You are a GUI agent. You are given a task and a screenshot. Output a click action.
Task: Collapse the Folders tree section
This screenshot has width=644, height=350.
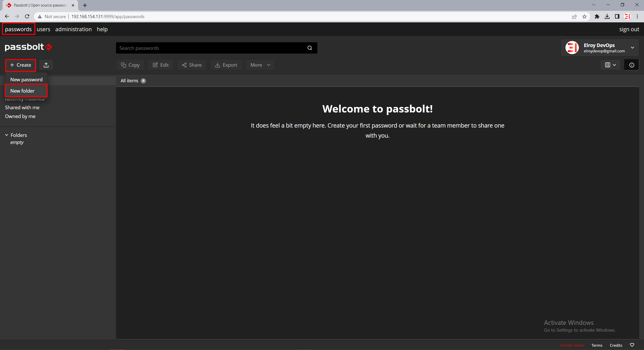[x=7, y=135]
